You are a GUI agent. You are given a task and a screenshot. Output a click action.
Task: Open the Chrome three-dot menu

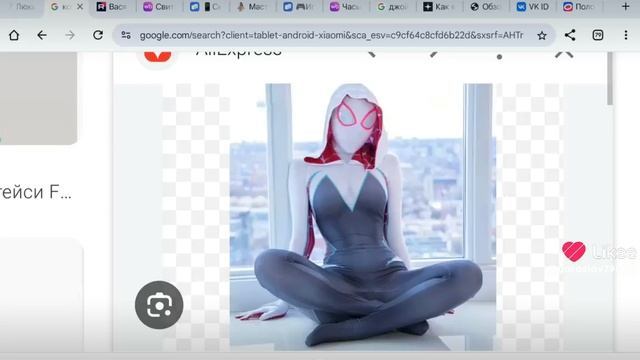point(626,35)
